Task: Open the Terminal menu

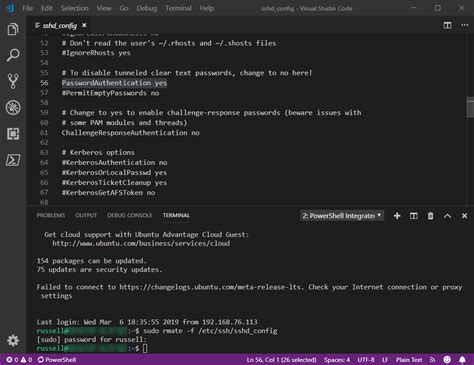Action: (x=178, y=8)
